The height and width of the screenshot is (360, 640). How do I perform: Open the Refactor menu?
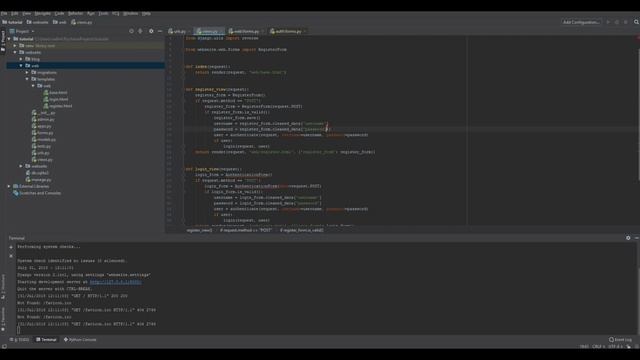pyautogui.click(x=76, y=13)
